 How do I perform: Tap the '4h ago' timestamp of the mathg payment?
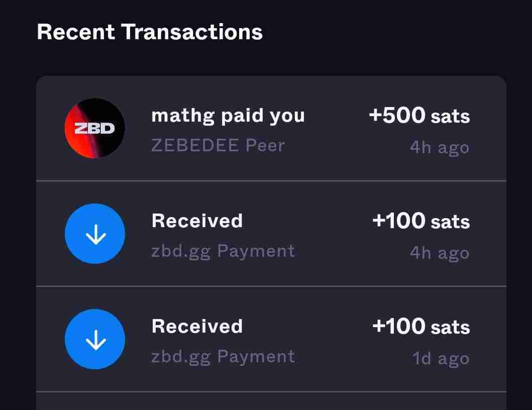(440, 147)
